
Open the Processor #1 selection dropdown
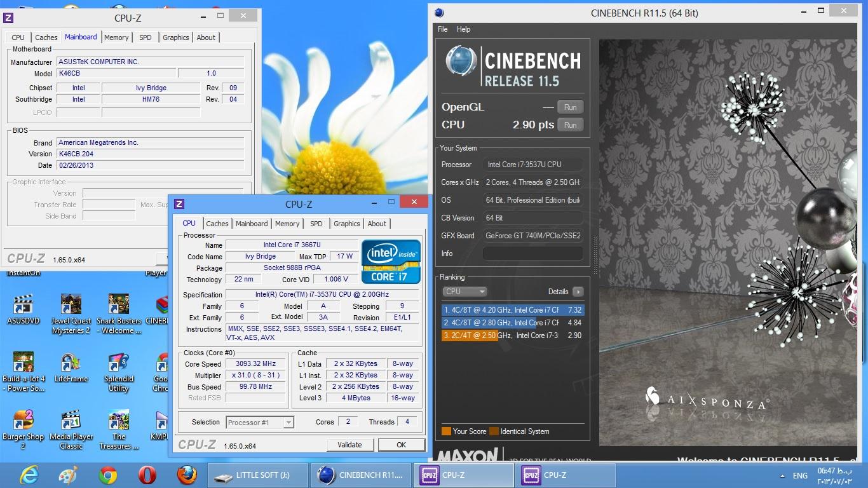coord(260,422)
